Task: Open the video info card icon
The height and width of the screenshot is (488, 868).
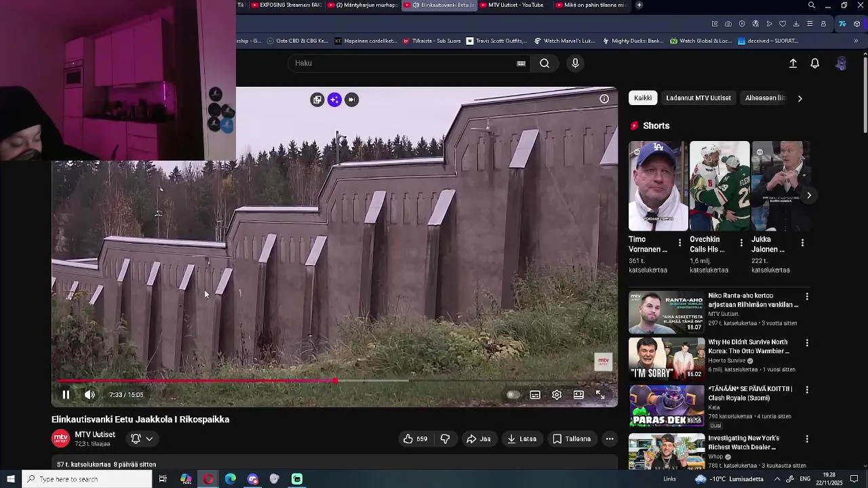Action: (x=604, y=99)
